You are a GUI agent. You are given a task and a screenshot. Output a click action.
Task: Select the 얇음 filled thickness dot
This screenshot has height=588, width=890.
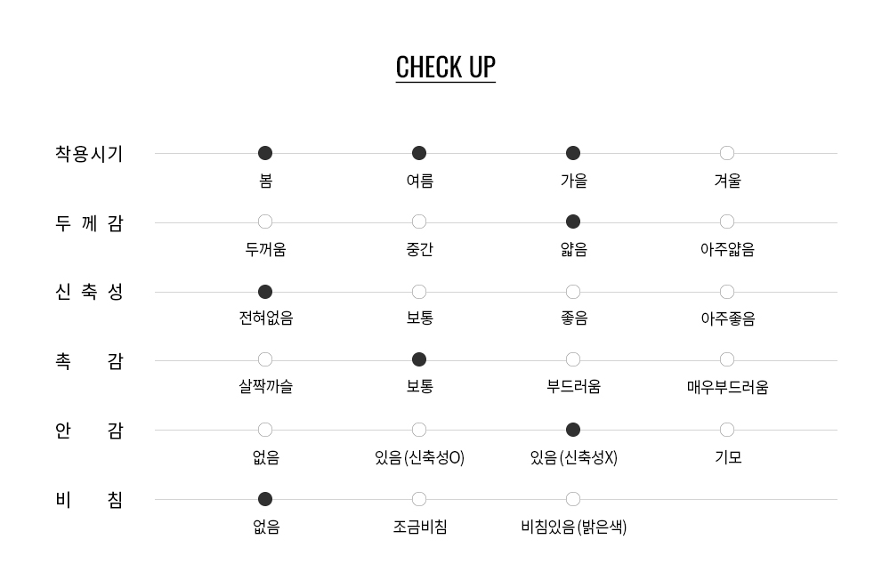(x=573, y=222)
